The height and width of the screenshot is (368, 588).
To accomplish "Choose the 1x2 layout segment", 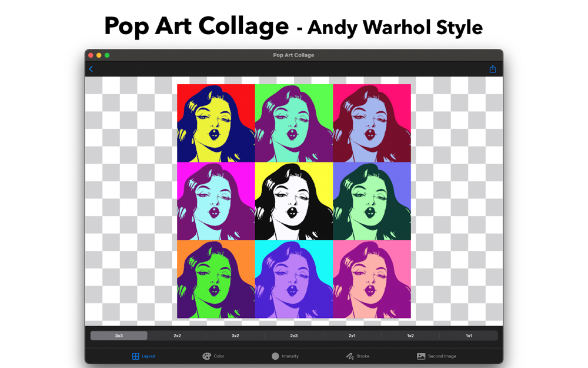I will pos(410,336).
